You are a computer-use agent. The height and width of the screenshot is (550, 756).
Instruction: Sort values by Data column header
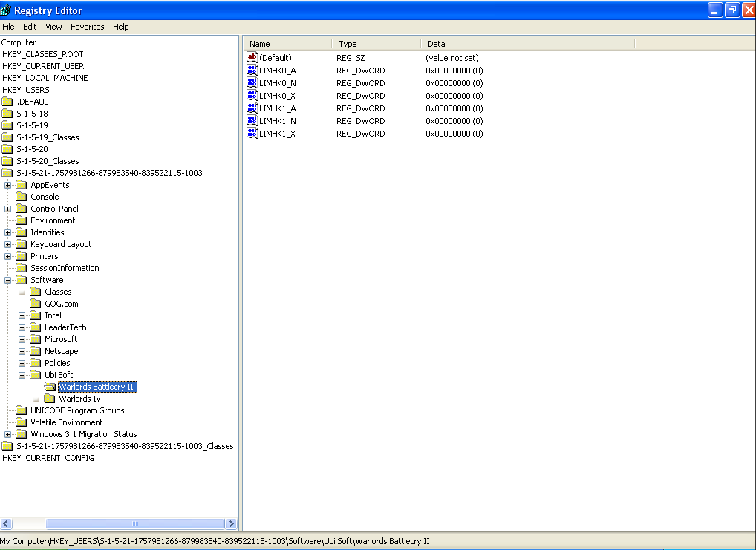tap(528, 44)
